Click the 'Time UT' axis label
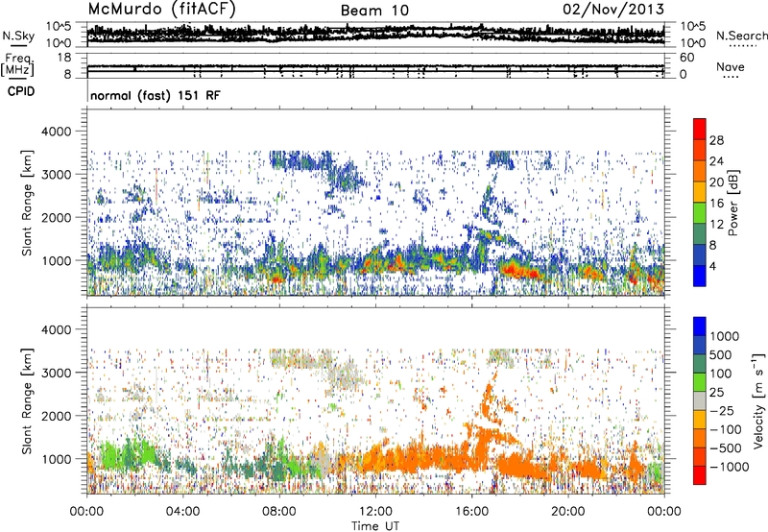The width and height of the screenshot is (768, 532). [x=375, y=526]
